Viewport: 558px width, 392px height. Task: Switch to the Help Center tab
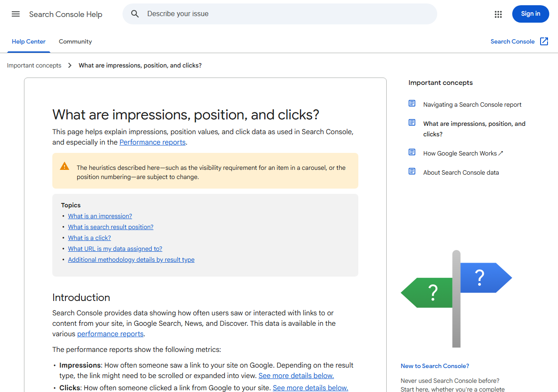[29, 41]
